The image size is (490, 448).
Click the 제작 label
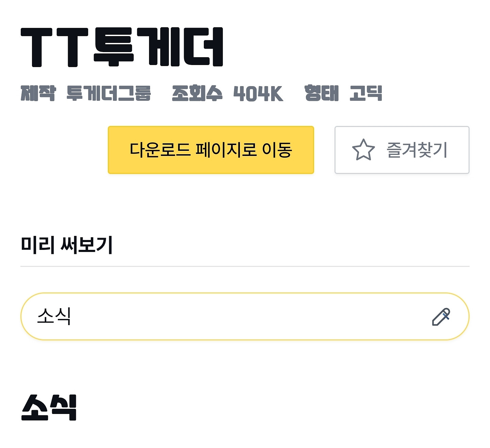(x=38, y=93)
